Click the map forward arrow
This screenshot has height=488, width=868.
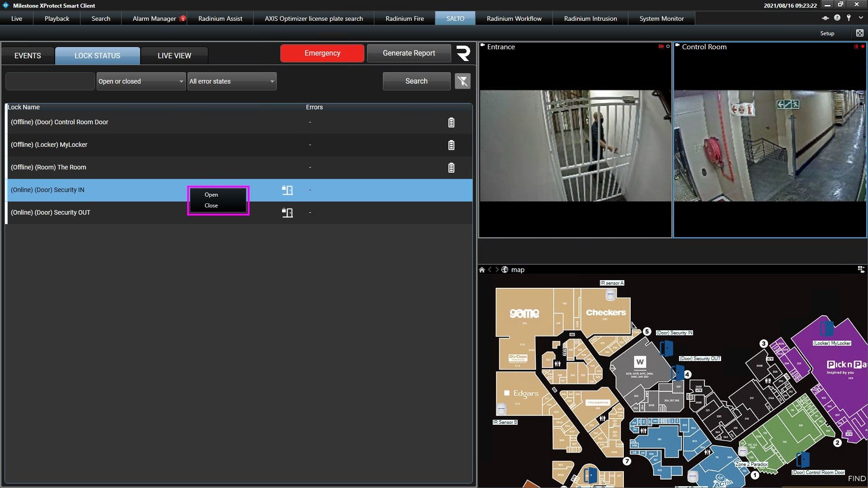497,270
